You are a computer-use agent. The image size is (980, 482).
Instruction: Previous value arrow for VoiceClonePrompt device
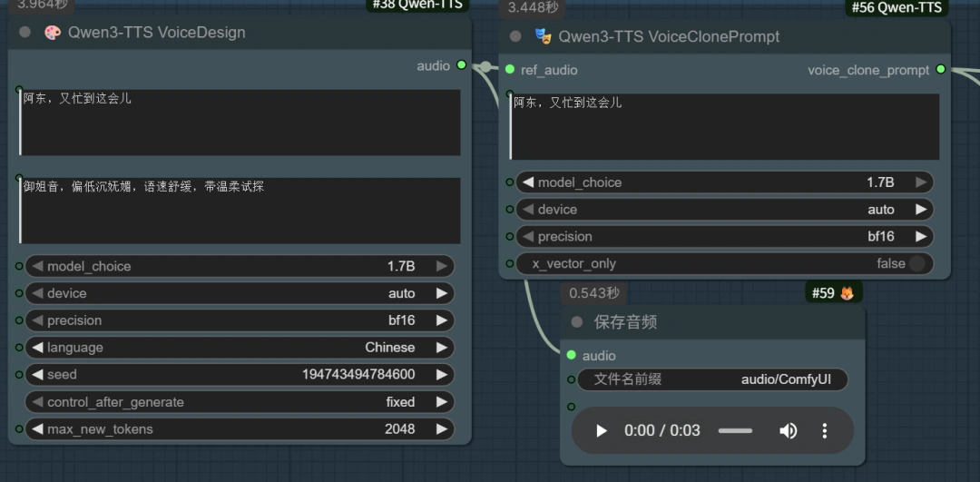(528, 210)
